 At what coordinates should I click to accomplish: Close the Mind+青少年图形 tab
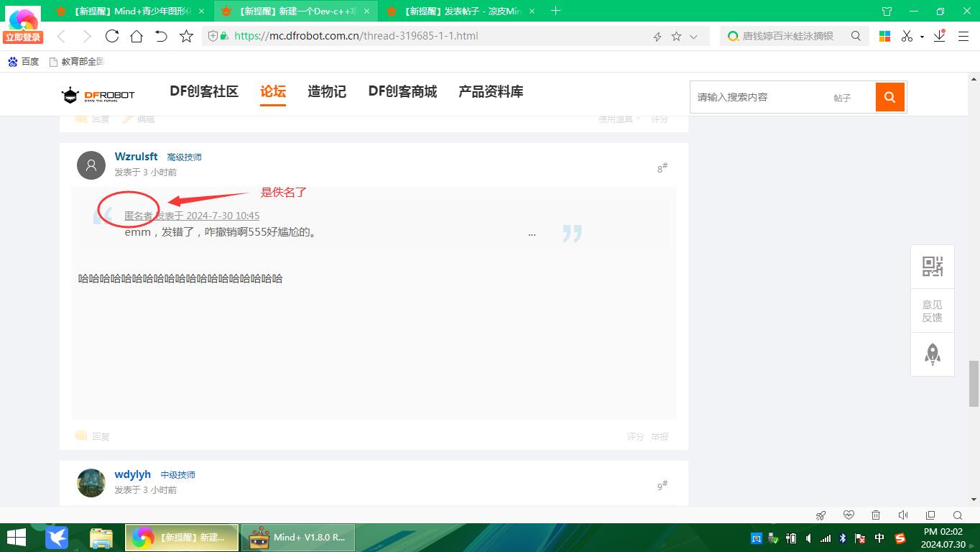tap(202, 11)
